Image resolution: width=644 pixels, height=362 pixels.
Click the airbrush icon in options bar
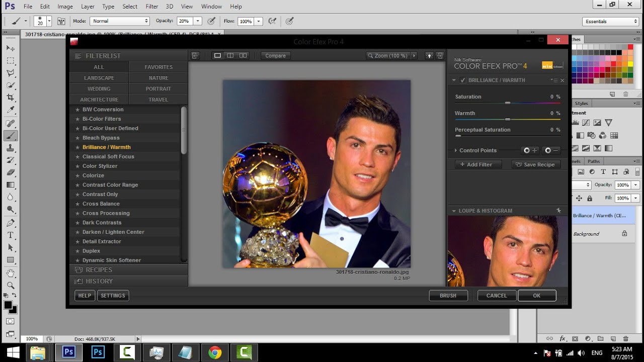[272, 21]
